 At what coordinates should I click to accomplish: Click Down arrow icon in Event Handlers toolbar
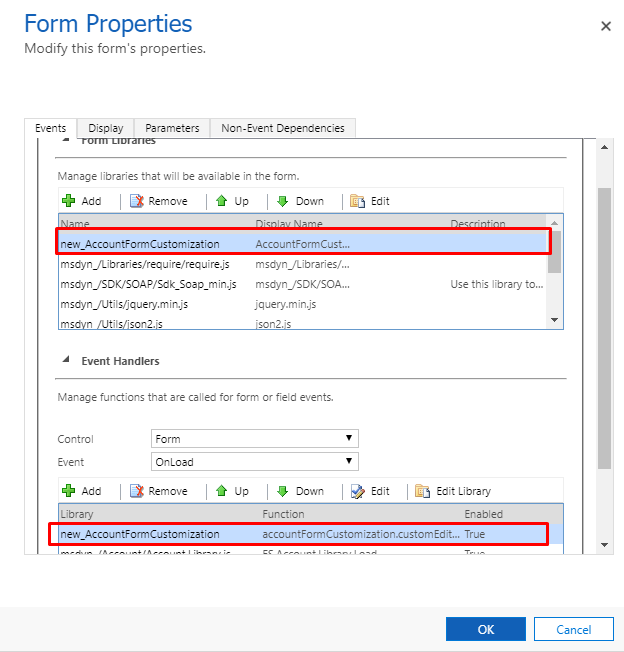click(x=283, y=491)
